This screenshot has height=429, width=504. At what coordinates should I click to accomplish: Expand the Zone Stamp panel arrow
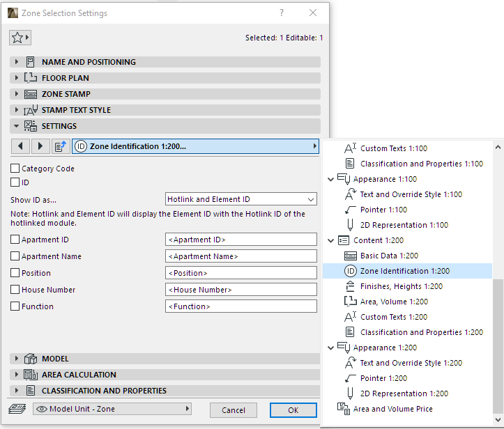[x=17, y=94]
